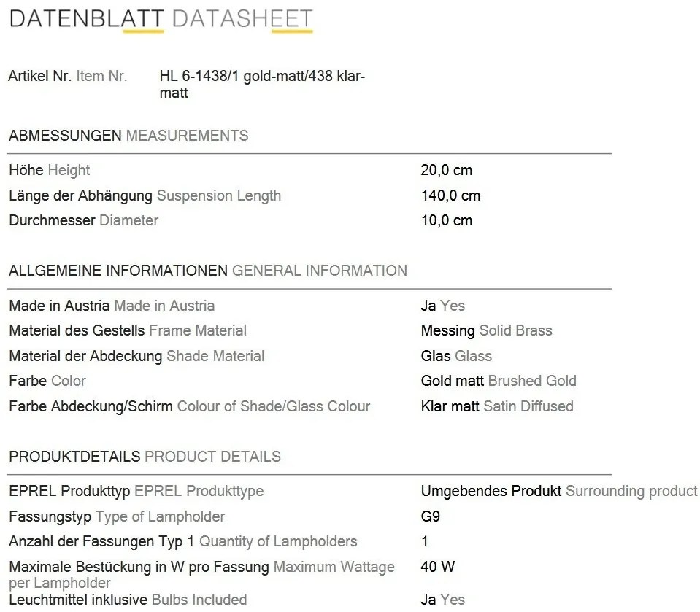Viewport: 700px width, 612px height.
Task: Click the ABMESSUNGEN MEASUREMENTS section heading
Action: coord(128,136)
